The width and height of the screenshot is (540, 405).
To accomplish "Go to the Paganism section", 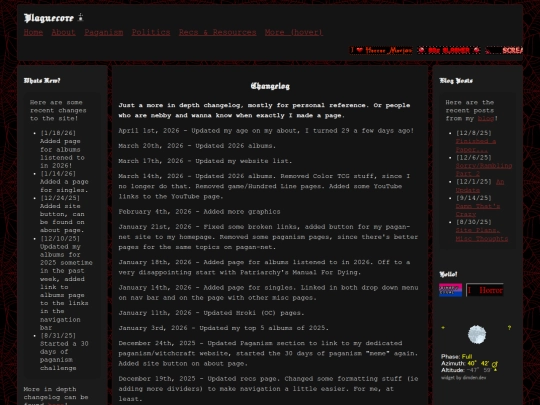I will pos(104,32).
